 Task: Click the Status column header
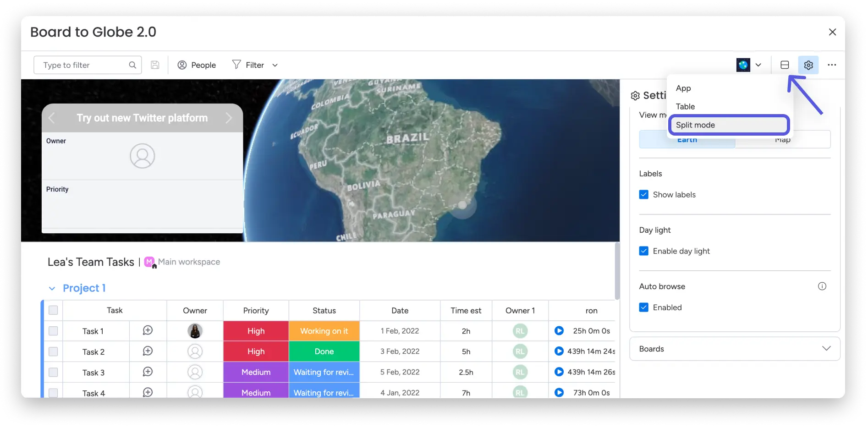324,311
